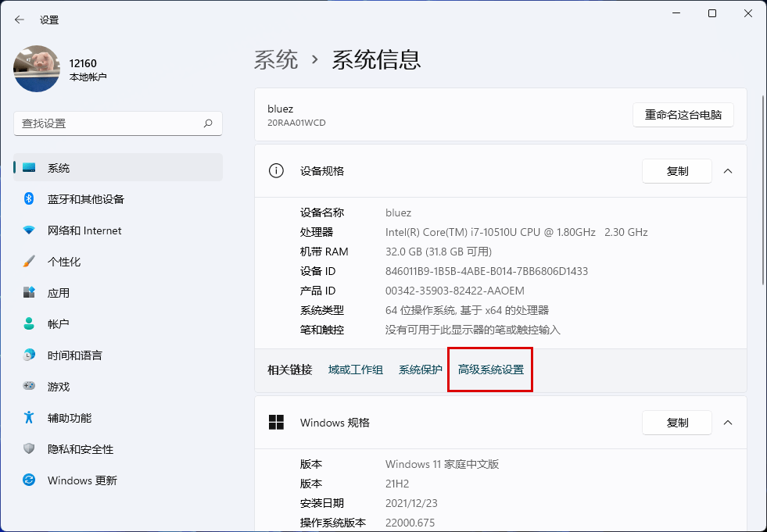This screenshot has height=532, width=767.
Task: Click the gamepad icon for 游戏
Action: point(29,386)
